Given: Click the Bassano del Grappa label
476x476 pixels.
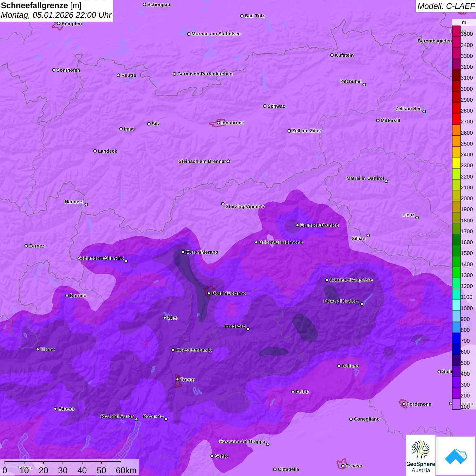Looking at the screenshot, I should tap(242, 441).
